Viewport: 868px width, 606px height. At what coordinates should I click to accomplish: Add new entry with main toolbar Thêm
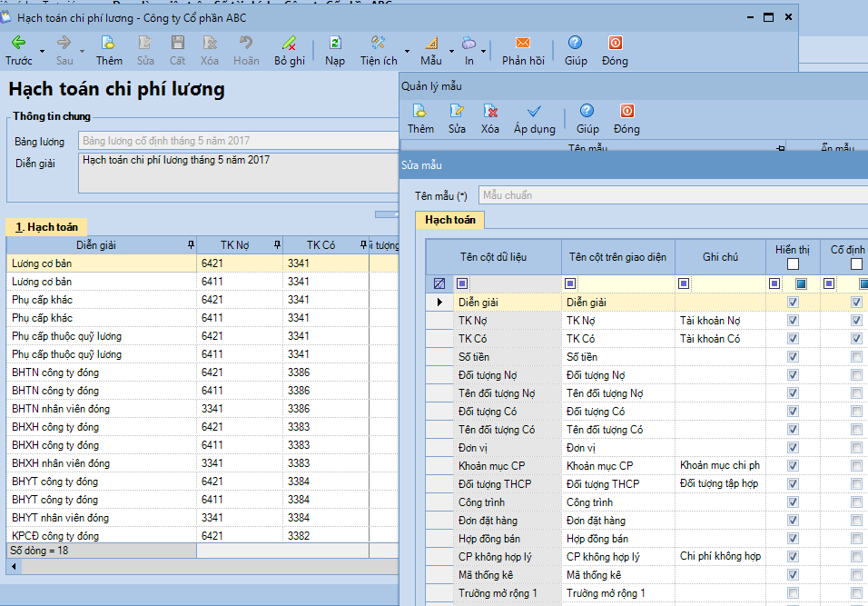pos(109,43)
